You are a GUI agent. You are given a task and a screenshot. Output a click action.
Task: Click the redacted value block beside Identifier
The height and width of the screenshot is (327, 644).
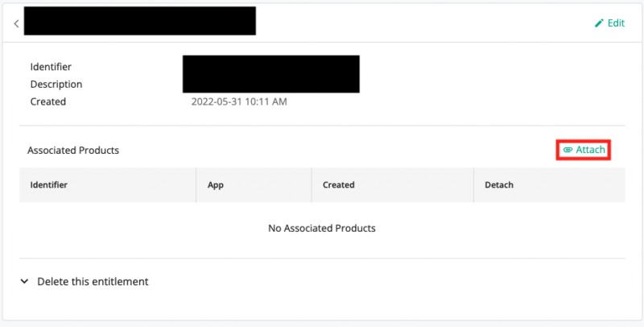[270, 74]
